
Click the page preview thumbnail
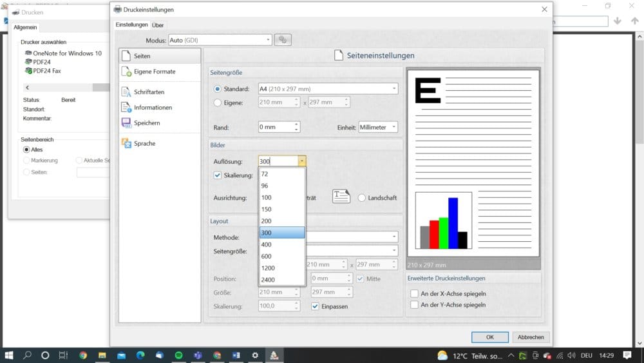pos(473,163)
